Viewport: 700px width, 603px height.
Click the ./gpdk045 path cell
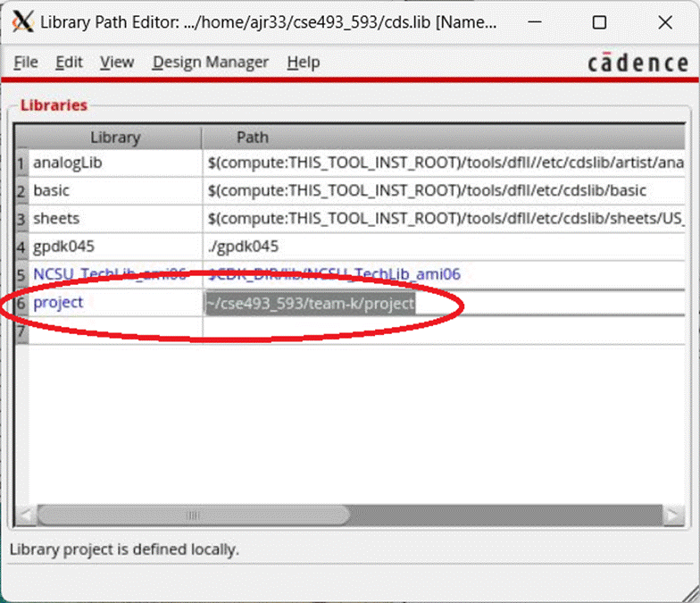coord(444,247)
